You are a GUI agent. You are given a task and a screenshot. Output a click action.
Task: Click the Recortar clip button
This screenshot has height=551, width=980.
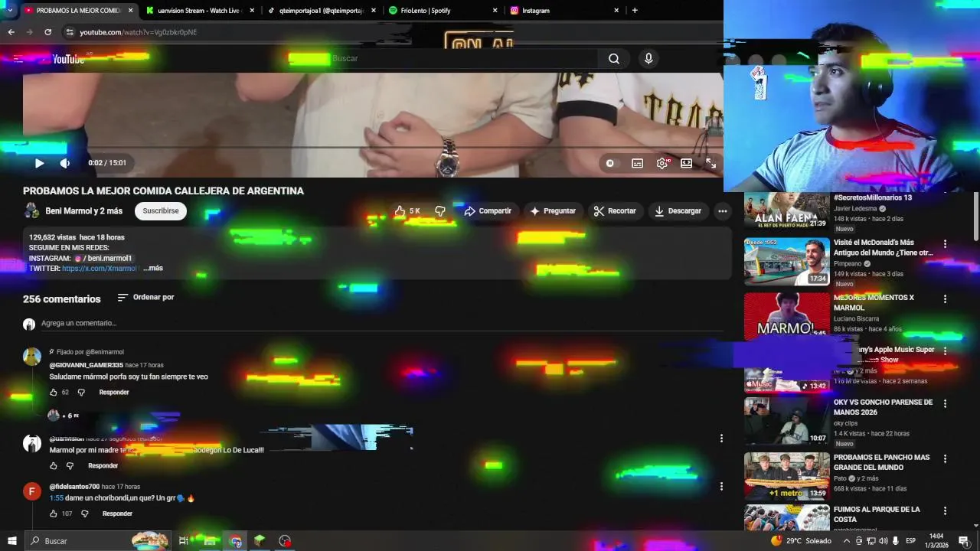point(615,211)
